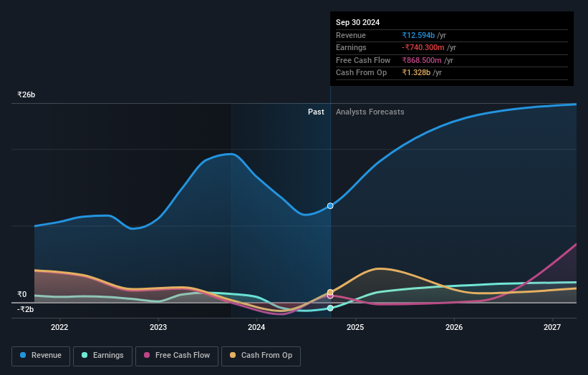Click the ₹12.594b revenue value in tooltip
The width and height of the screenshot is (588, 375).
pos(418,35)
